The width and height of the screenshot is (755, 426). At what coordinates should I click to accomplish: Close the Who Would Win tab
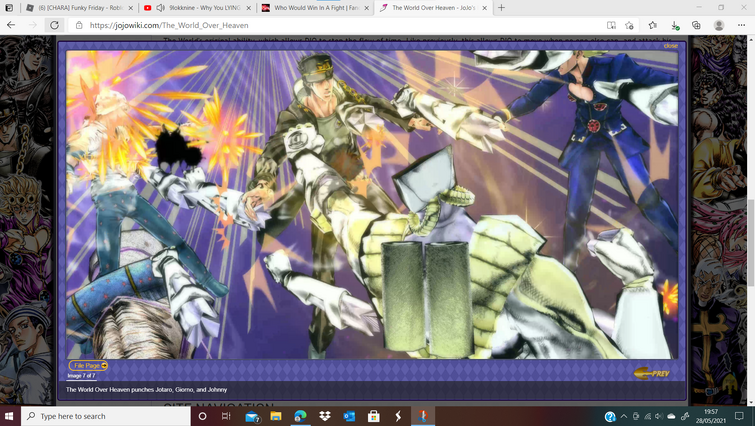tap(366, 8)
